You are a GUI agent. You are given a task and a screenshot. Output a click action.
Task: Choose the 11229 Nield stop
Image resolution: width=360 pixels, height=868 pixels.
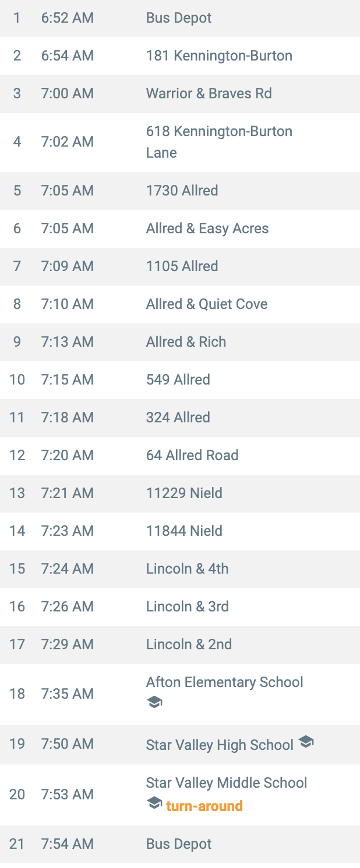(180, 493)
